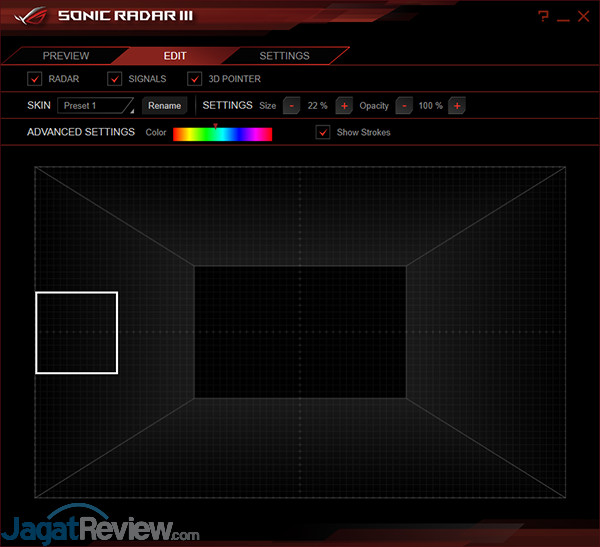Select the EDIT tab
Screen dimensions: 600x547
click(175, 56)
